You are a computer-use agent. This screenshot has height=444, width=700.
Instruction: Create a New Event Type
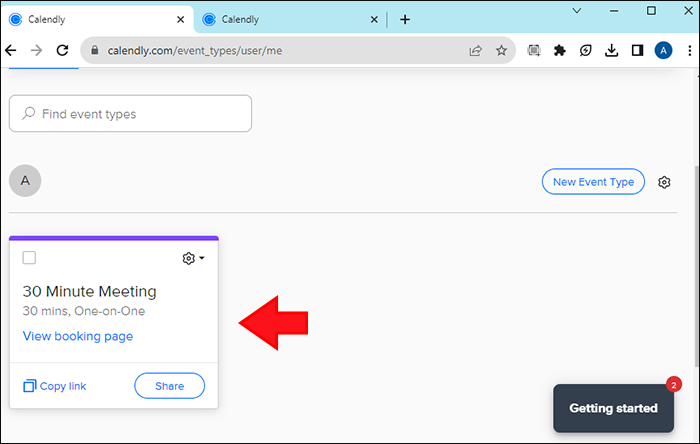tap(593, 182)
